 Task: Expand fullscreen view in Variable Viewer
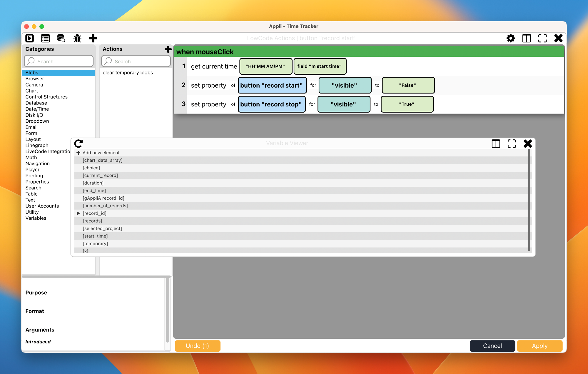pos(511,143)
